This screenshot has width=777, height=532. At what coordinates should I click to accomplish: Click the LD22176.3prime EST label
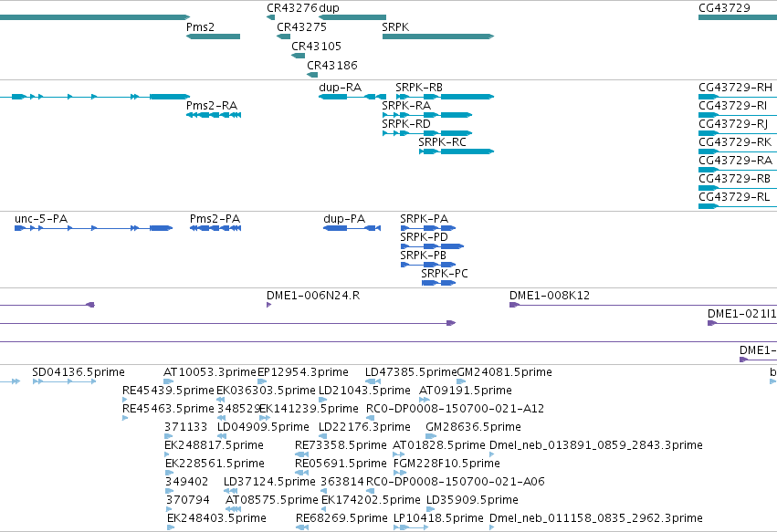(x=364, y=427)
